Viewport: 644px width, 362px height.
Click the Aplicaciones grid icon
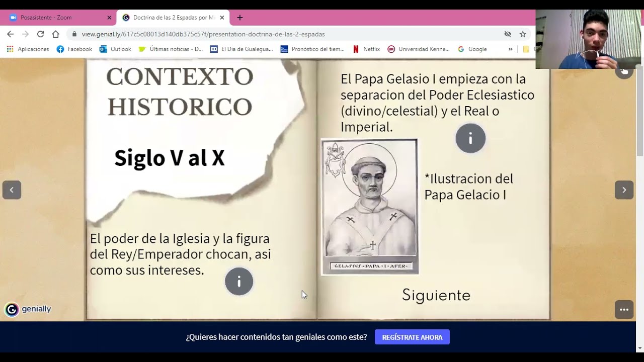pyautogui.click(x=10, y=49)
